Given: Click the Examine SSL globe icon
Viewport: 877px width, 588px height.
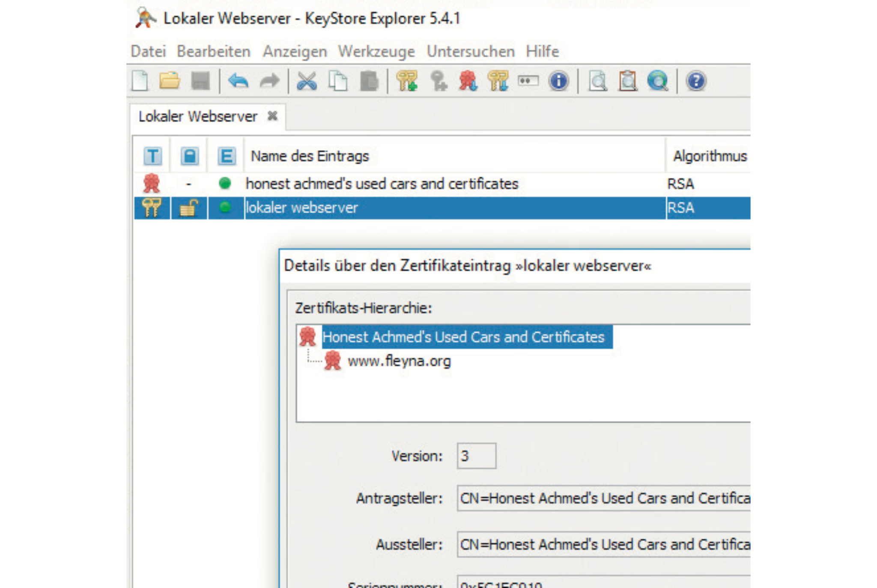Looking at the screenshot, I should pos(658,81).
